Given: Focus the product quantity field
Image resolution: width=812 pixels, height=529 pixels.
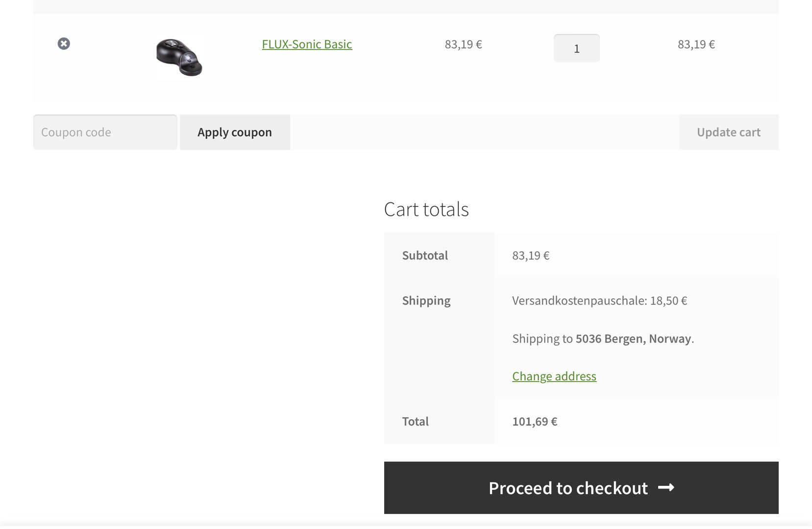Looking at the screenshot, I should [576, 48].
